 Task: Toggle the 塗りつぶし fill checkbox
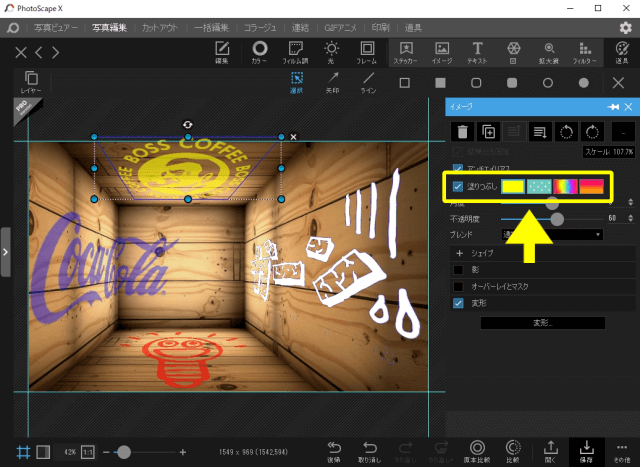pyautogui.click(x=458, y=187)
